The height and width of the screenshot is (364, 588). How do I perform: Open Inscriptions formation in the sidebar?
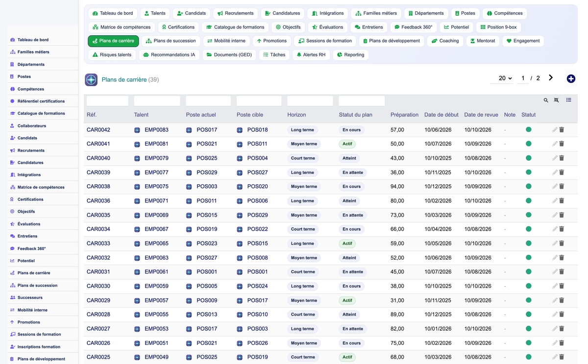39,347
